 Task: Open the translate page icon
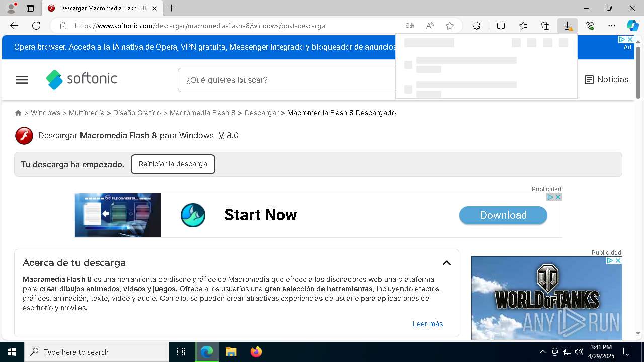coord(410,26)
